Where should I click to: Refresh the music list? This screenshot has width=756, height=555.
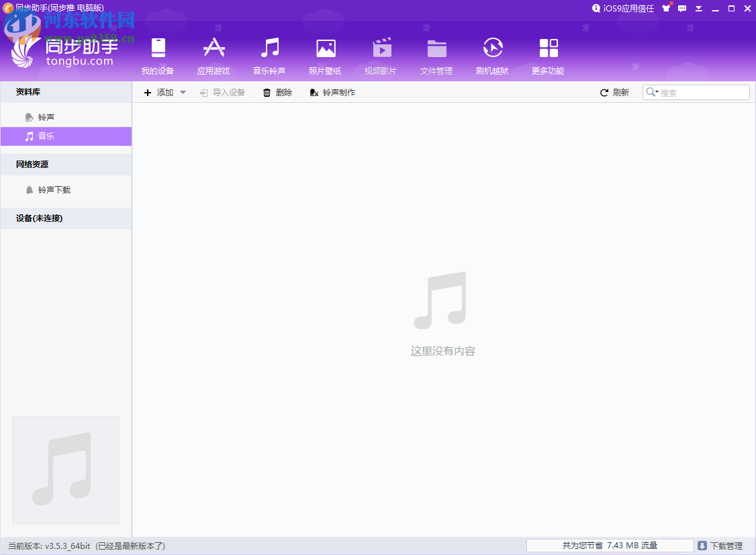click(x=614, y=92)
